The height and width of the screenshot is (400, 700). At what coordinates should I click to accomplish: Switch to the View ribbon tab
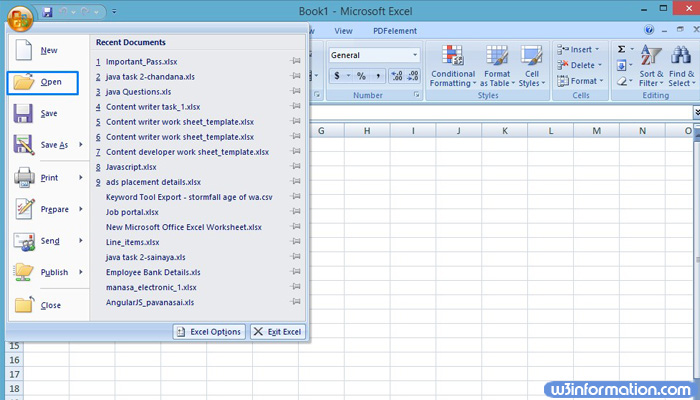pos(343,31)
